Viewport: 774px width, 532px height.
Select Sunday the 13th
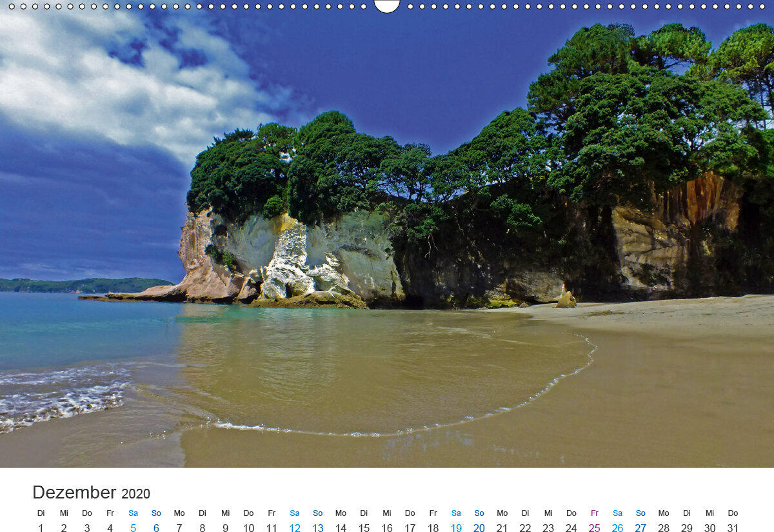318,527
